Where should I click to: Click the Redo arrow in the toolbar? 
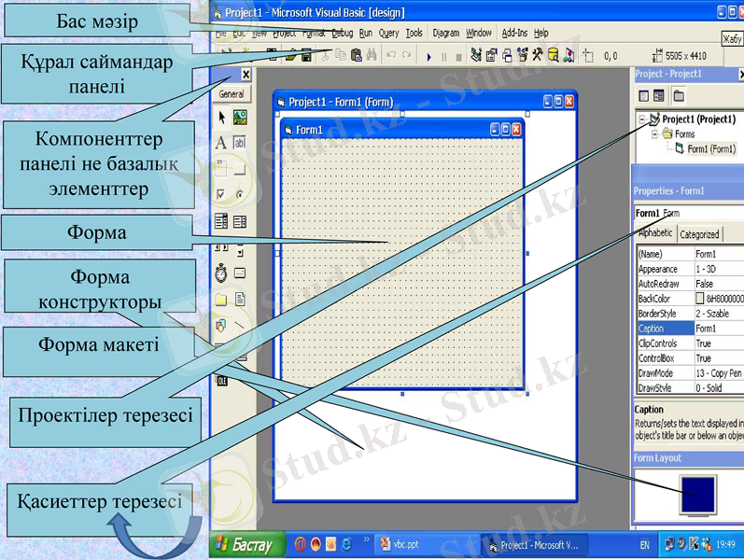click(x=407, y=55)
